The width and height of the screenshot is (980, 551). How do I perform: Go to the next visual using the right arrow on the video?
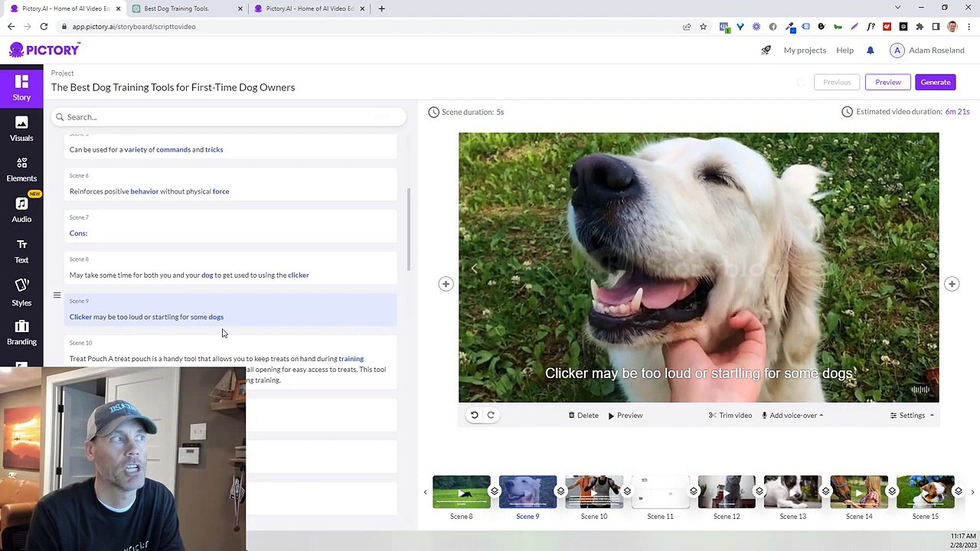point(923,268)
